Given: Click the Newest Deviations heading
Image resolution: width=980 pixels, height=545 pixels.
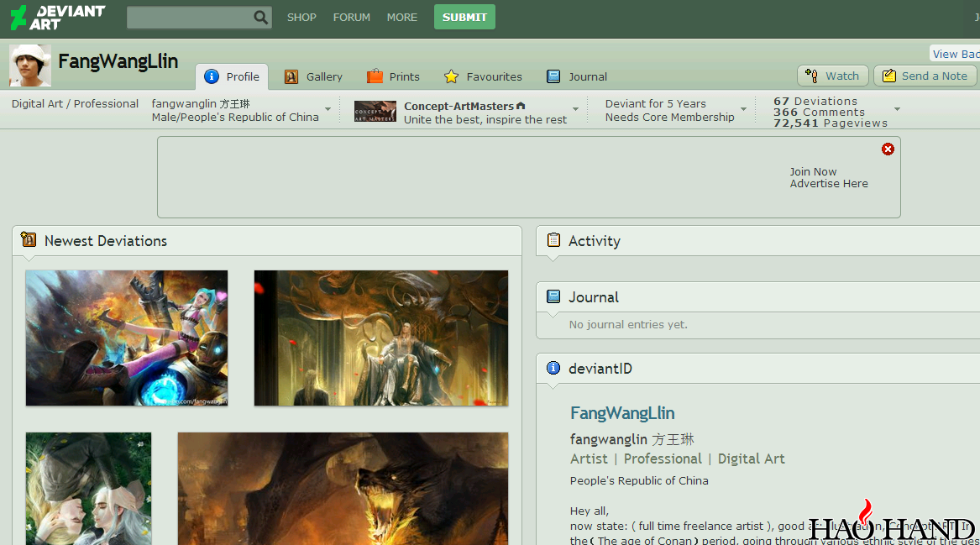Looking at the screenshot, I should pos(106,241).
